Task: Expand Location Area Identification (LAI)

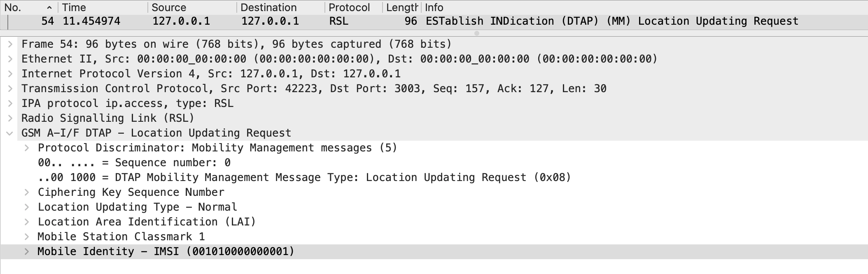Action: click(27, 222)
